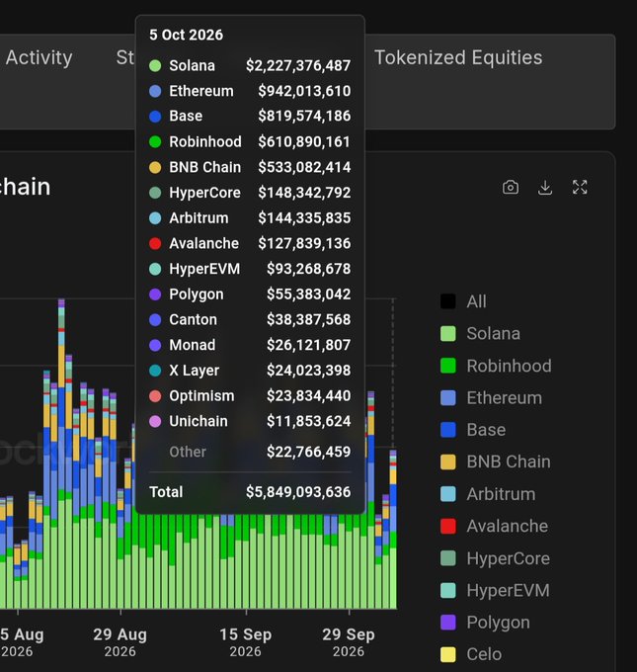The width and height of the screenshot is (637, 672).
Task: Click Ethereum value $942,013,610 in tooltip
Action: 304,91
